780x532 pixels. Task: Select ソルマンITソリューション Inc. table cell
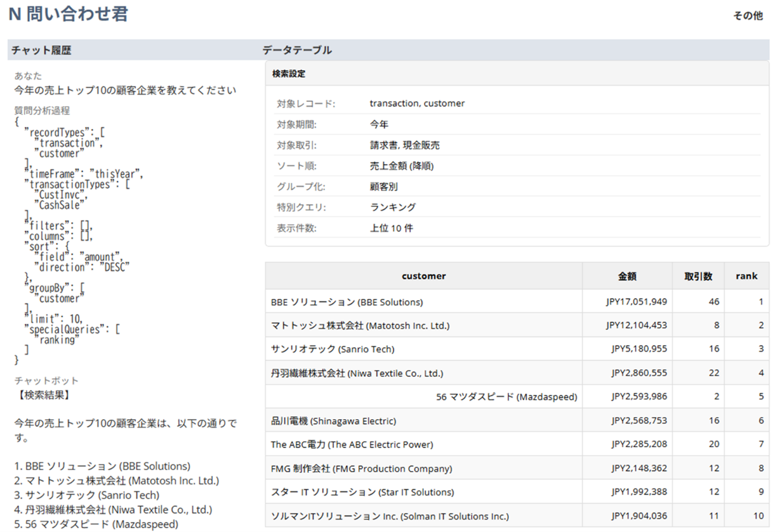424,516
